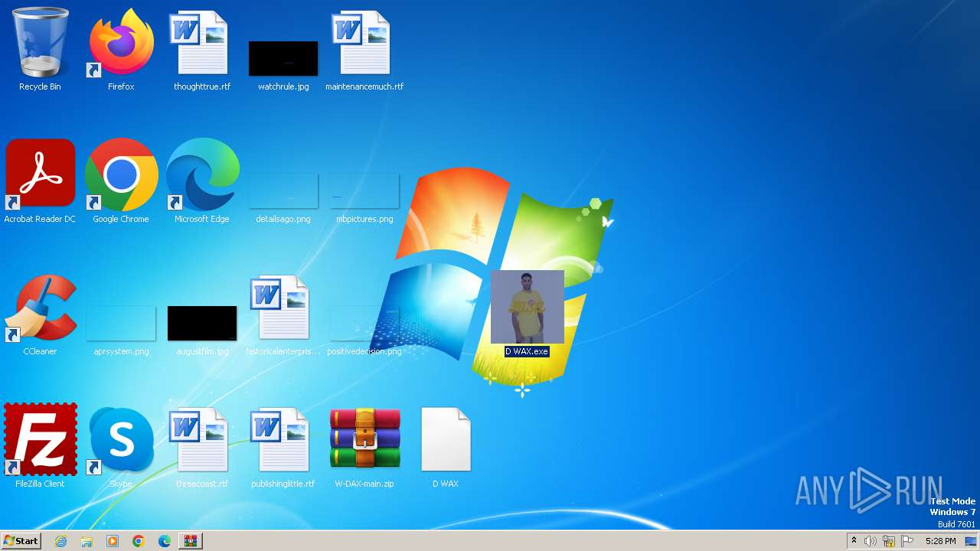This screenshot has width=980, height=551.
Task: Click the WinRAR taskbar button
Action: point(191,541)
